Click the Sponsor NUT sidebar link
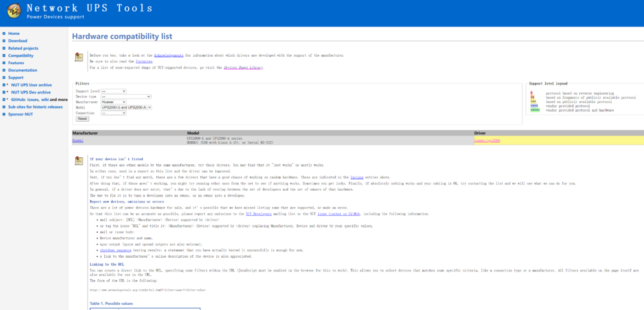The width and height of the screenshot is (644, 310). click(x=21, y=114)
